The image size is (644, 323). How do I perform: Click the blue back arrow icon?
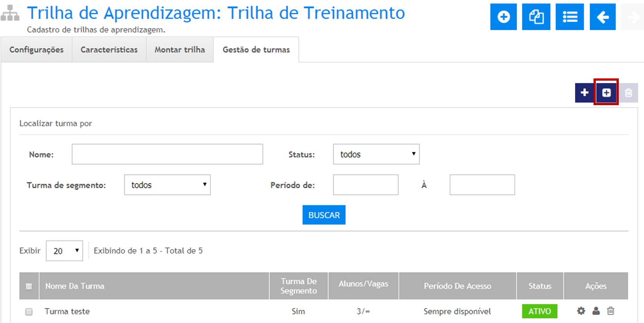coord(603,17)
